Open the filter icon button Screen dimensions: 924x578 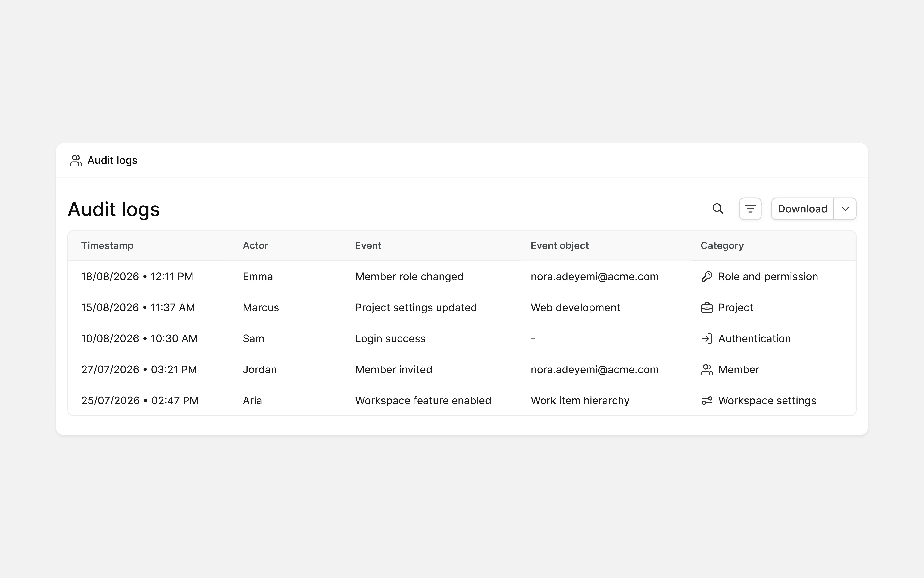click(x=750, y=209)
